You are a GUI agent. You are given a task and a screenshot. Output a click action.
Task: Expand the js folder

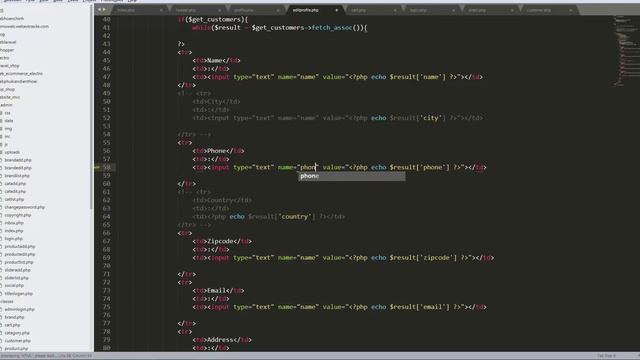[6, 144]
